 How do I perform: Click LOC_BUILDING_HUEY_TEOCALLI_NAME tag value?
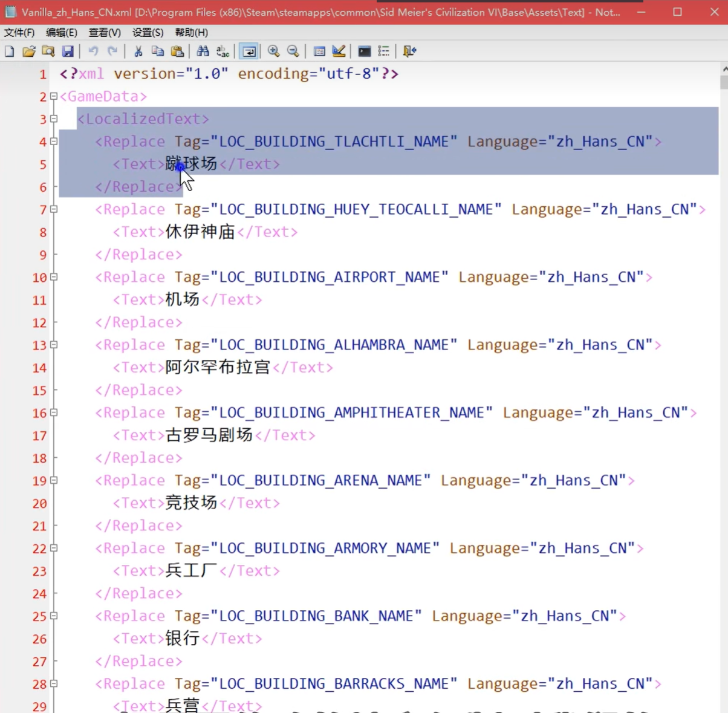[356, 209]
